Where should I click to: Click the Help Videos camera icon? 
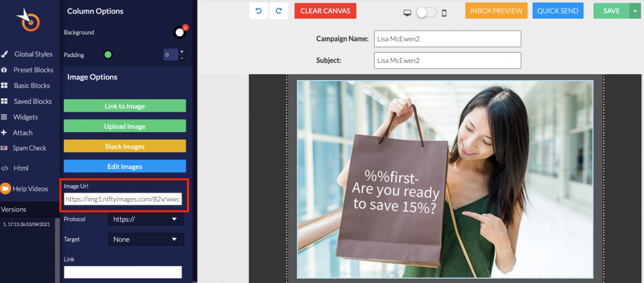[5, 188]
